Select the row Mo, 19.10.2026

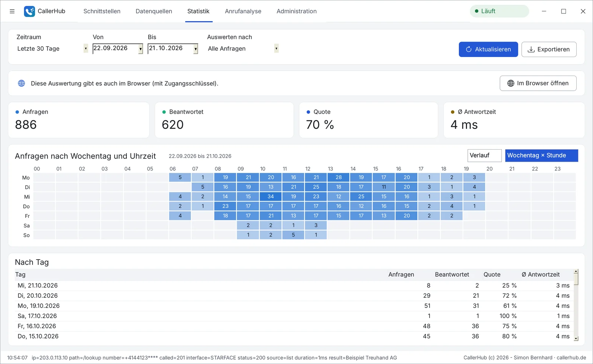294,306
